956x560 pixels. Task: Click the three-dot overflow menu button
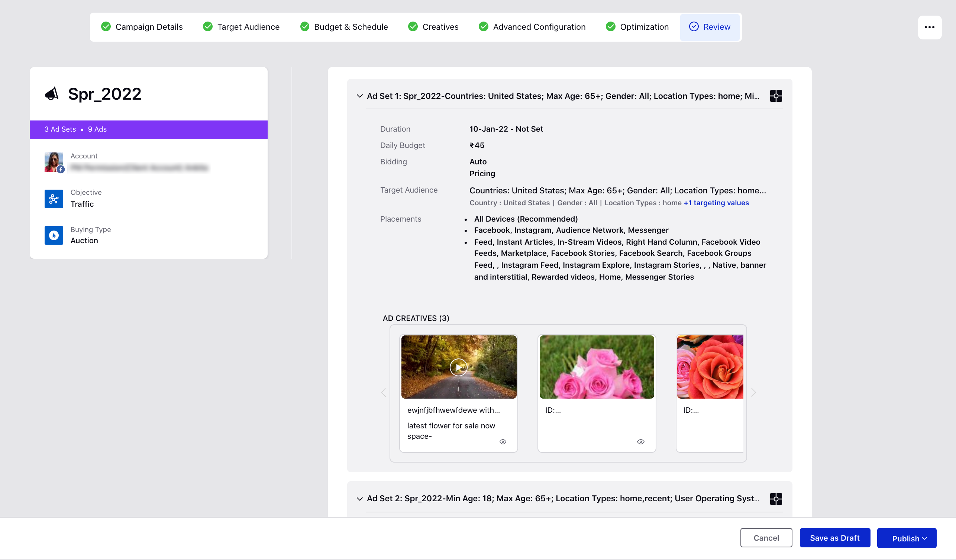click(931, 27)
